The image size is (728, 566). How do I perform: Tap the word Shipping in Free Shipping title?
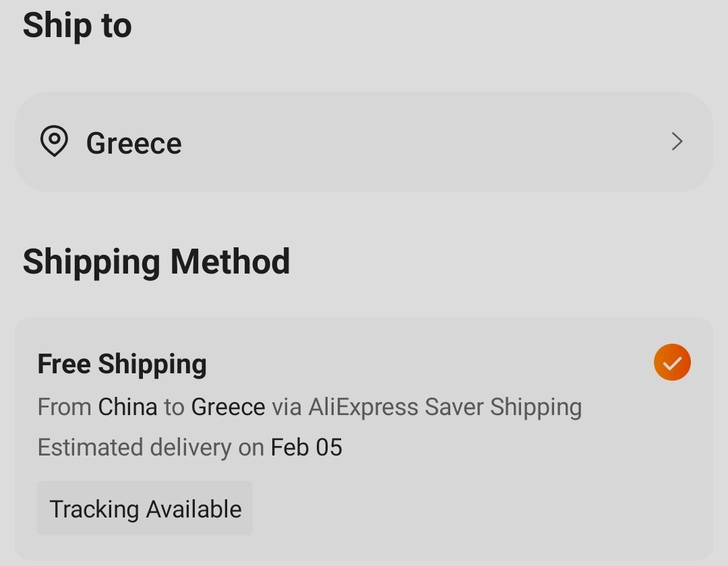tap(152, 365)
